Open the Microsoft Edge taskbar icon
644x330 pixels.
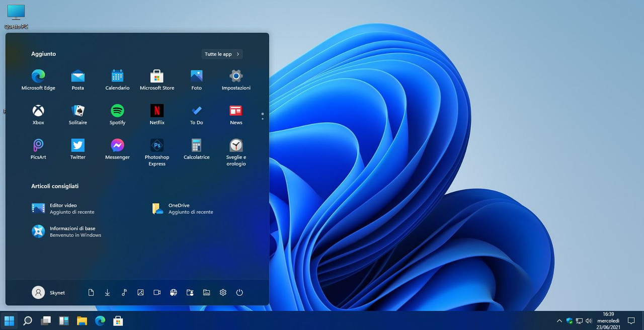[x=100, y=320]
